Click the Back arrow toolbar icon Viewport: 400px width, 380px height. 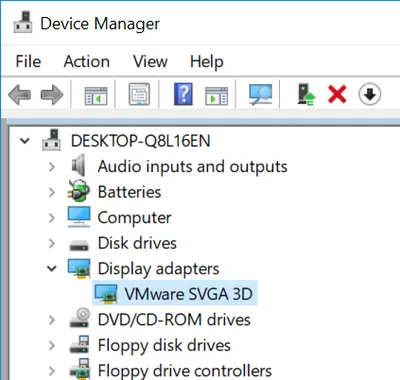coord(19,95)
